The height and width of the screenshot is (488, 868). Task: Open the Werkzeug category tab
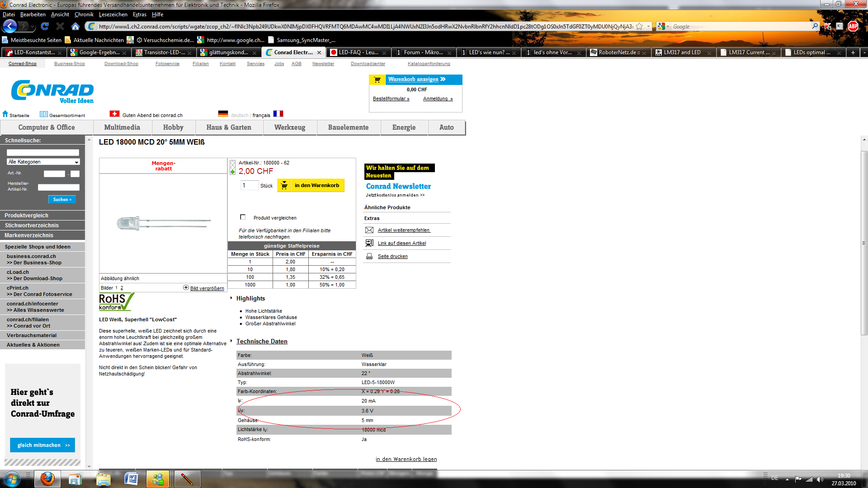[x=290, y=127]
